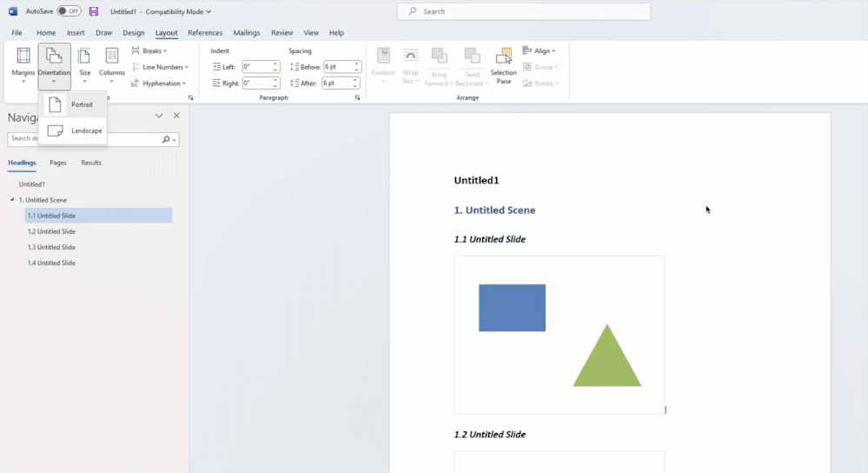Switch to the Design tab
This screenshot has width=868, height=473.
[x=134, y=33]
